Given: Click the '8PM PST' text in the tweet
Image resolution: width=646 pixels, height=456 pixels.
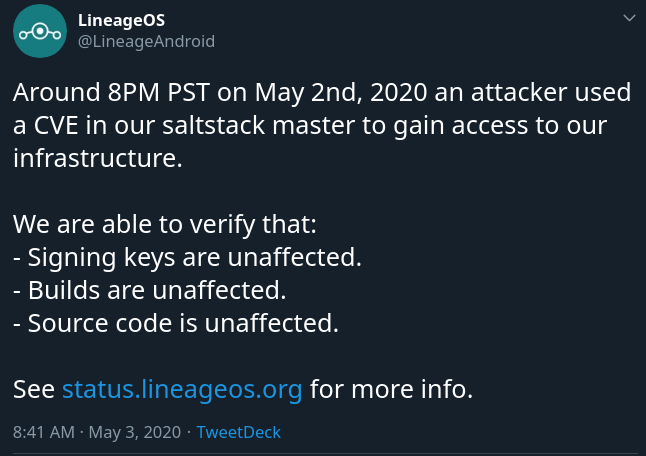Looking at the screenshot, I should pos(159,92).
